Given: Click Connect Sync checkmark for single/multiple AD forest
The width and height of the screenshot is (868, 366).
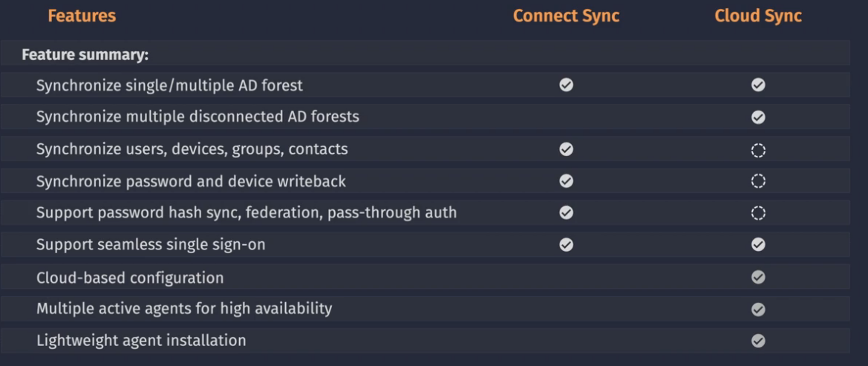Looking at the screenshot, I should click(566, 85).
